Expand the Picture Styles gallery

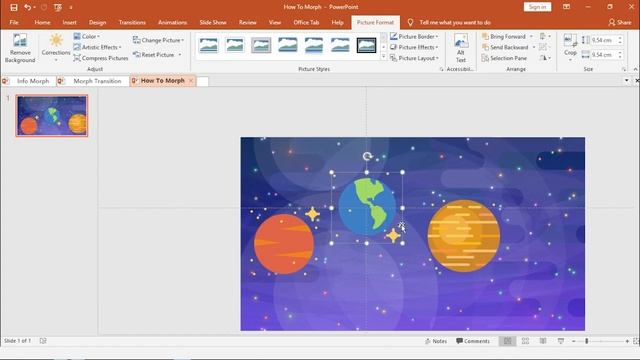coord(384,58)
